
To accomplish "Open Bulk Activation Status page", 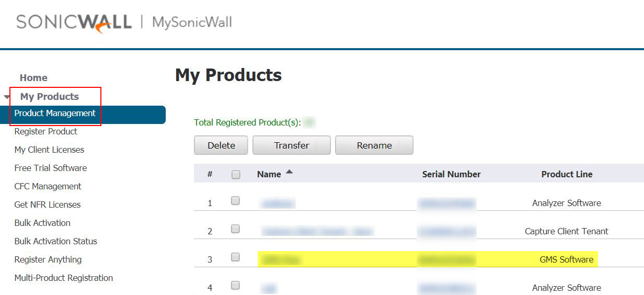I will coord(56,242).
